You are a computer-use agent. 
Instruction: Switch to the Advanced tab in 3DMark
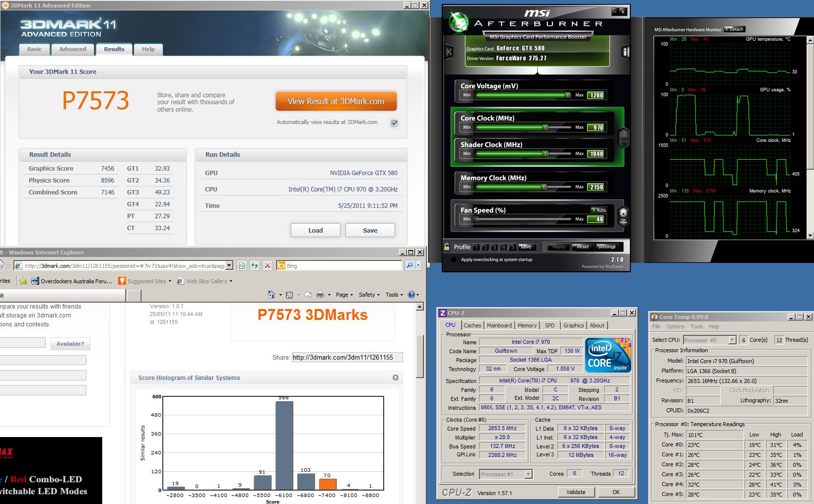(73, 49)
